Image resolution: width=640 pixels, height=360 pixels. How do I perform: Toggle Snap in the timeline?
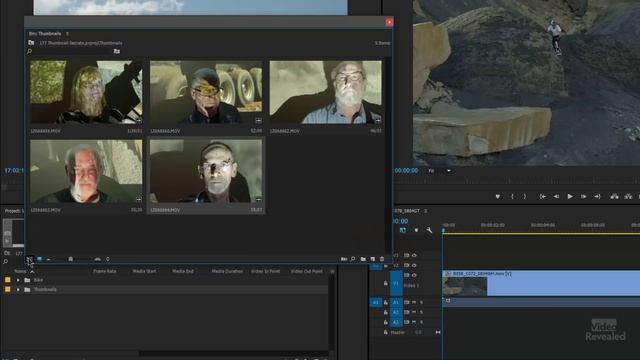click(x=403, y=230)
